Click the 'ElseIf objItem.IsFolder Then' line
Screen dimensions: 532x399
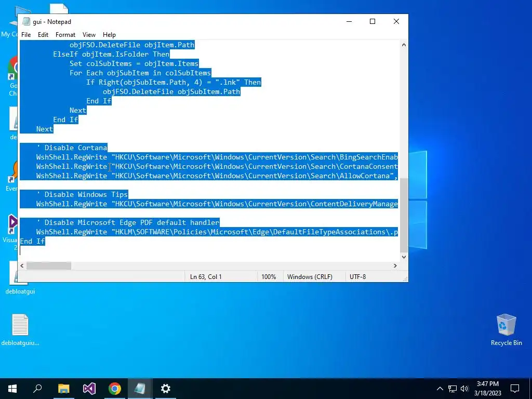(111, 54)
